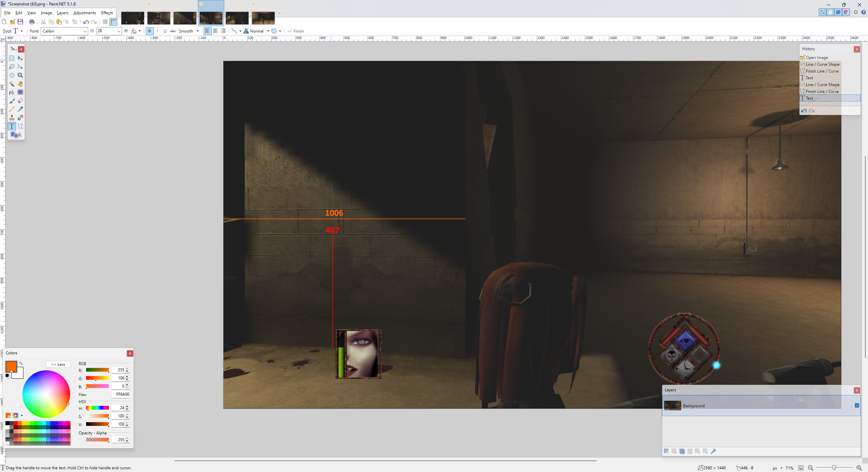The width and height of the screenshot is (868, 472).
Task: Open layer properties wrench icon
Action: click(x=713, y=451)
